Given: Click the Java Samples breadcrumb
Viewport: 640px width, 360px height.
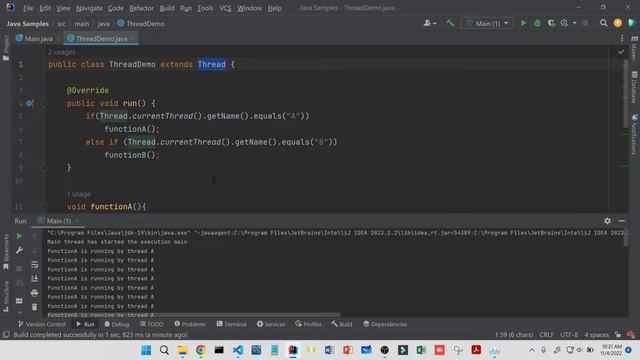Looking at the screenshot, I should coord(27,24).
